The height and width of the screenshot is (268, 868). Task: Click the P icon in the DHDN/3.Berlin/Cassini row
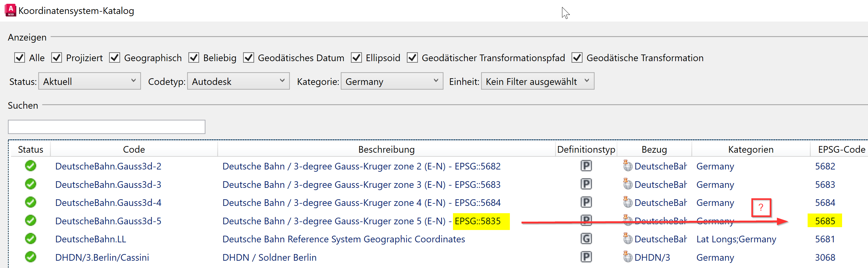click(x=586, y=257)
